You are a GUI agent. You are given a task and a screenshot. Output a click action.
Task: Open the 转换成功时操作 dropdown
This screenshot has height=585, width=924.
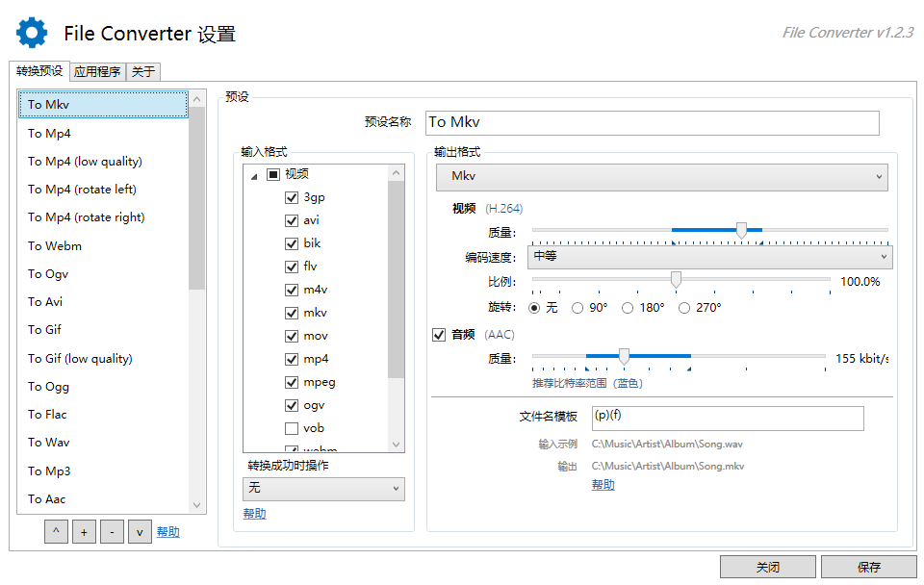click(323, 489)
